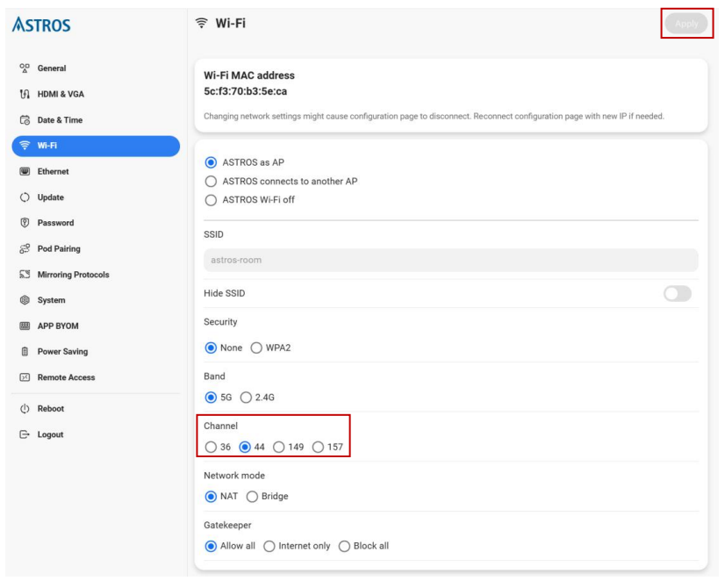
Task: Click the Wi-Fi icon in the sidebar
Action: point(25,146)
